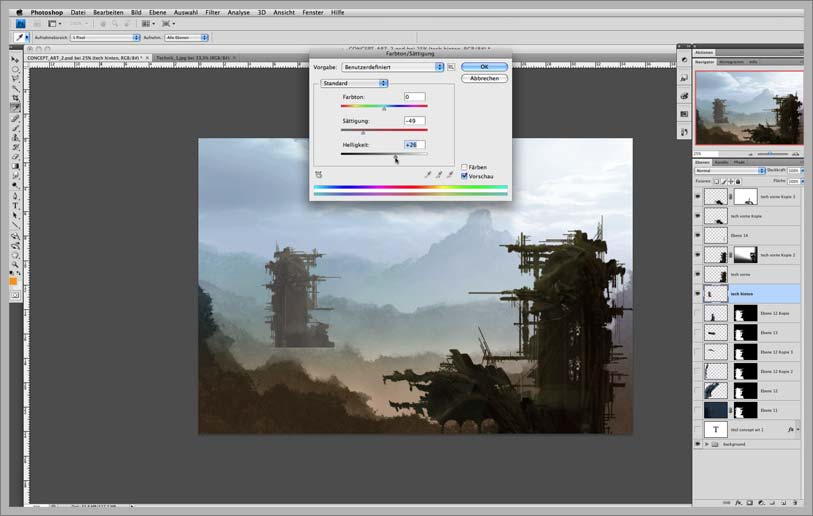Select the Move tool
813x516 pixels.
pos(15,60)
